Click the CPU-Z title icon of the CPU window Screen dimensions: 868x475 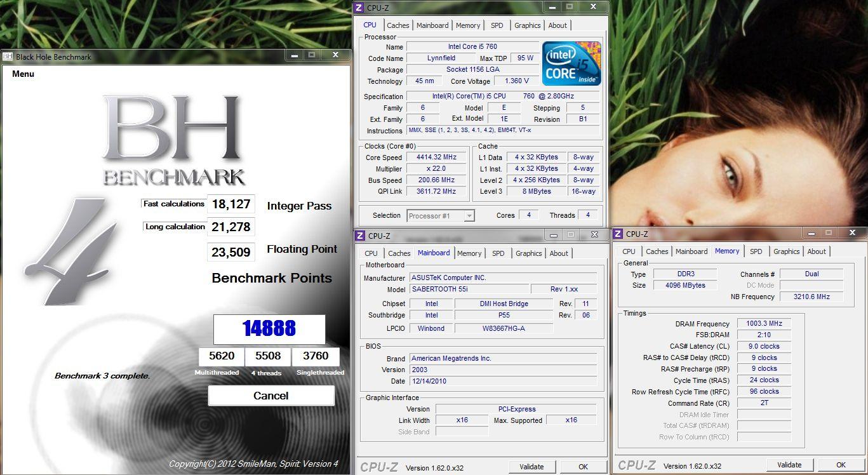coord(359,7)
